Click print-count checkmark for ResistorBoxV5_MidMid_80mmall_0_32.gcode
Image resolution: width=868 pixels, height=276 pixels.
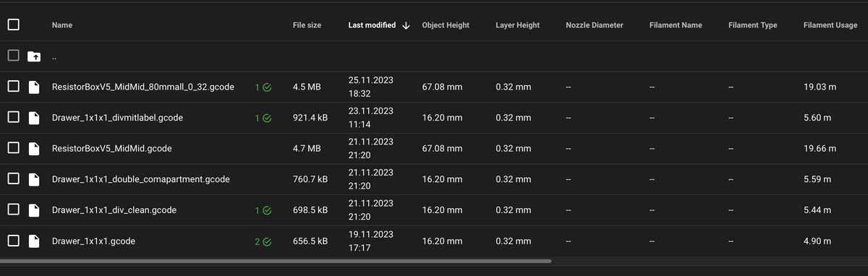(267, 87)
